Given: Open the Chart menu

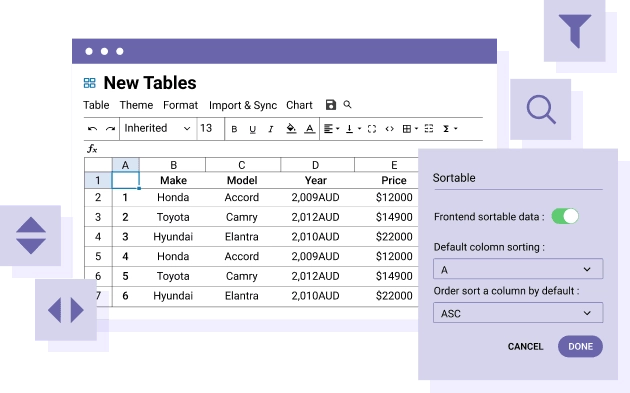Looking at the screenshot, I should coord(299,105).
